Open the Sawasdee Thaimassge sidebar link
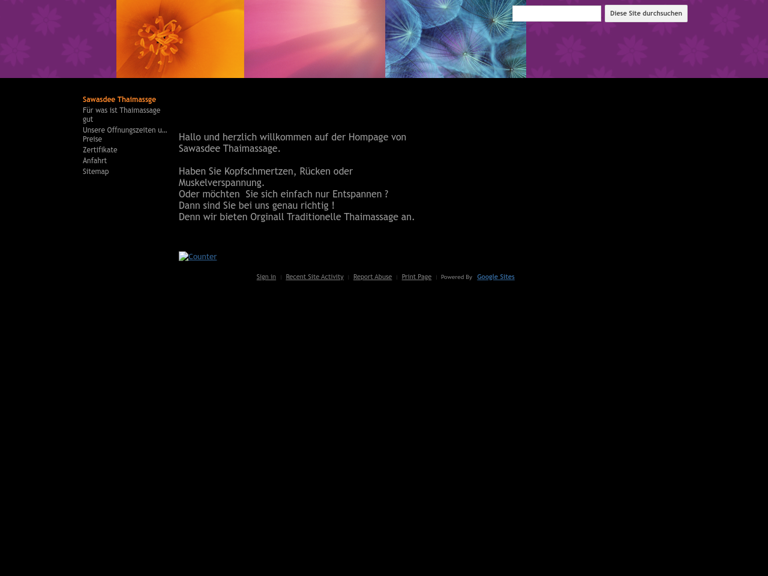 click(x=119, y=99)
